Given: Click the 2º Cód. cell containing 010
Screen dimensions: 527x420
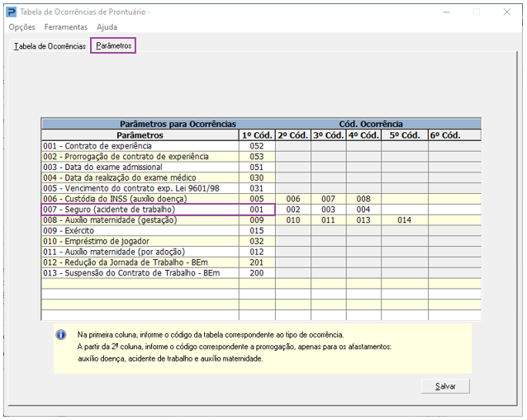Looking at the screenshot, I should point(292,220).
